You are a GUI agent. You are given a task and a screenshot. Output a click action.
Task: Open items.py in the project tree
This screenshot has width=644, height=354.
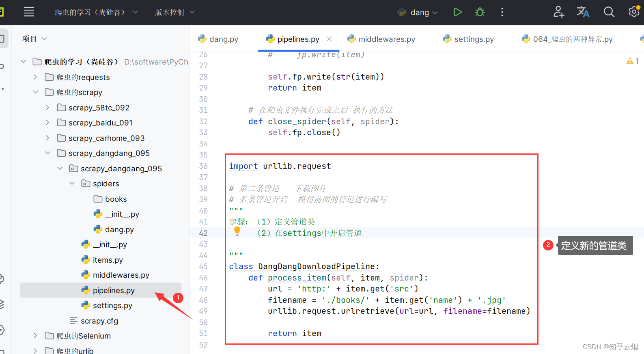102,260
